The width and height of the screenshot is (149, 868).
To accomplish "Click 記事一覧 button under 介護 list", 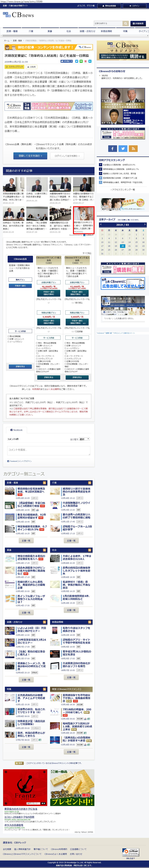I will 71,541.
